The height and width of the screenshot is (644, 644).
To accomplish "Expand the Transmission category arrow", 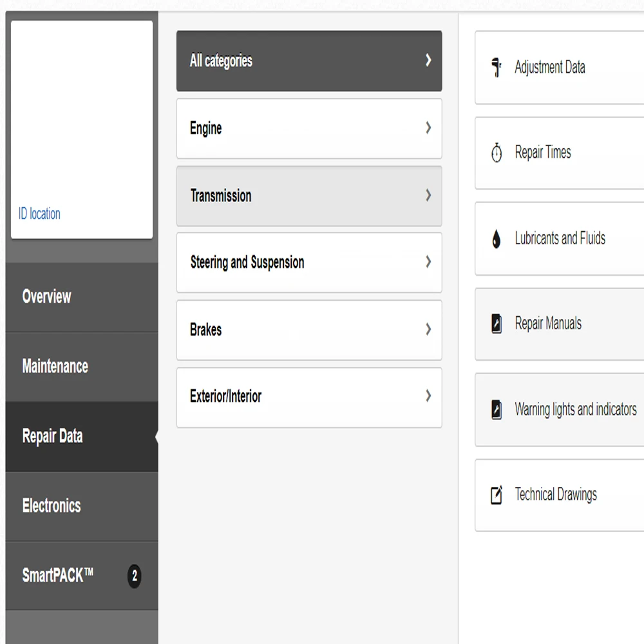I will point(428,196).
